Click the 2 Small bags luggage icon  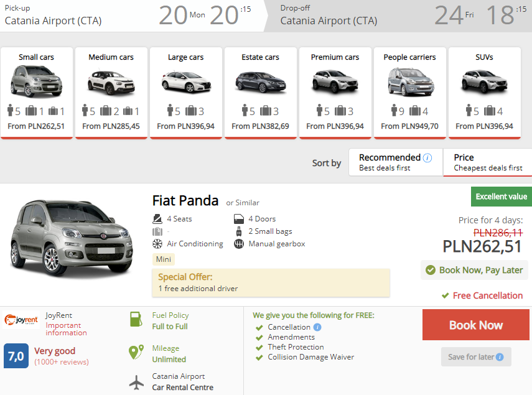click(x=239, y=231)
